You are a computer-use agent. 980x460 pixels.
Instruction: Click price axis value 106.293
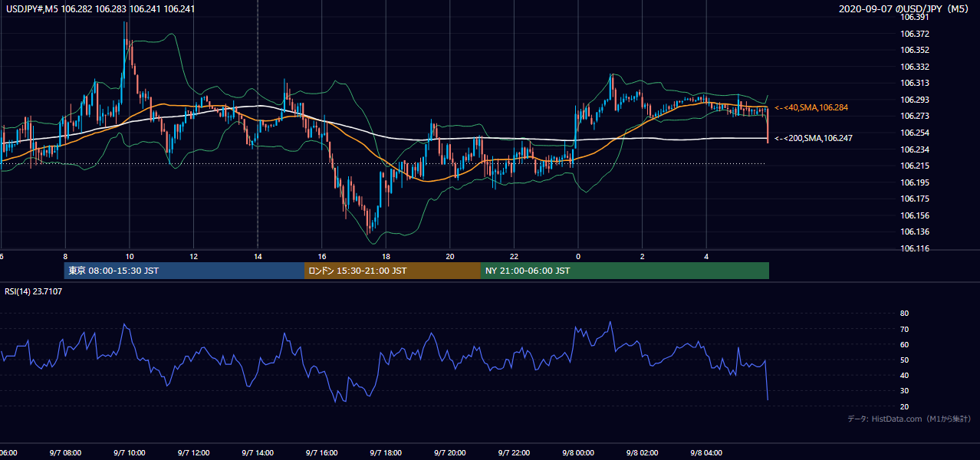(915, 100)
